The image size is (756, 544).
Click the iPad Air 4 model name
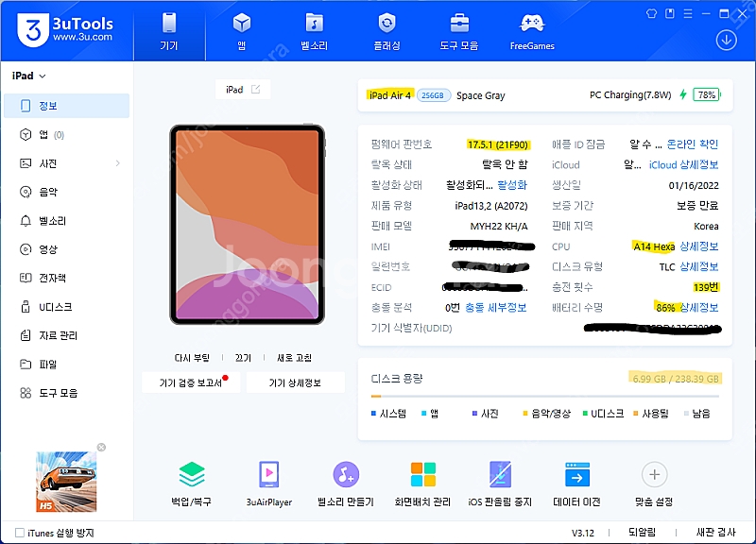coord(390,95)
